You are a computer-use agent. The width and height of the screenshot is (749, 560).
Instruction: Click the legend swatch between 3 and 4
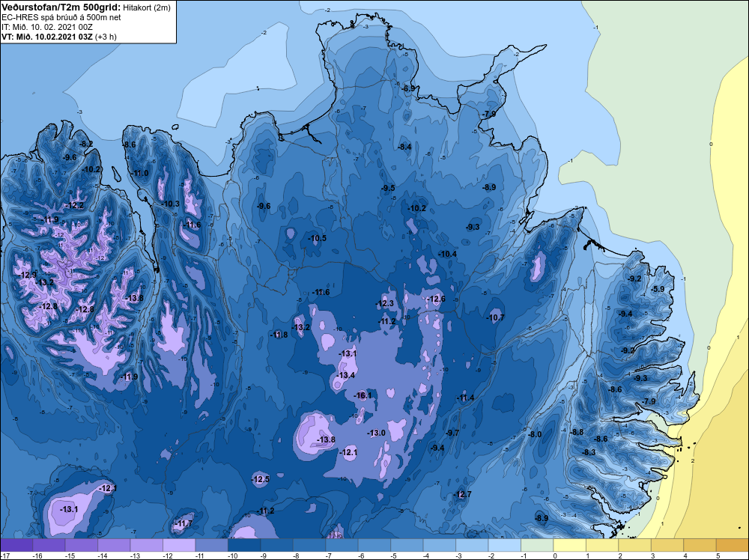coord(668,545)
